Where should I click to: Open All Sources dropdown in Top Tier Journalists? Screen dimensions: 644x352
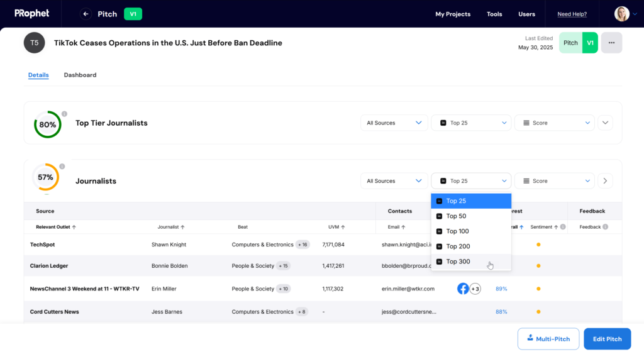pos(394,123)
